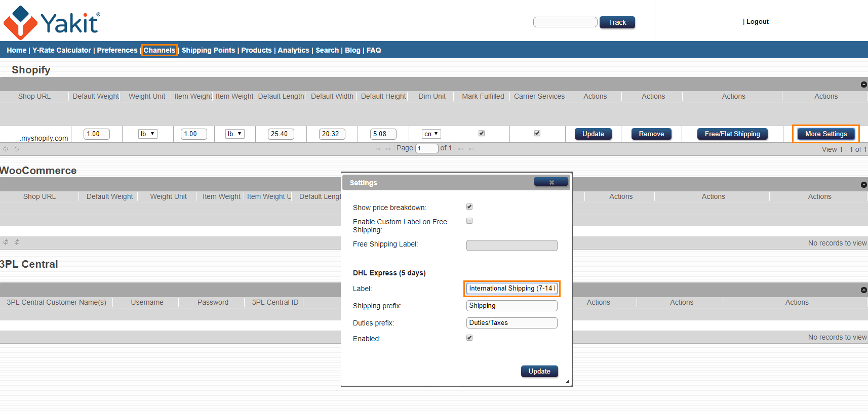Click the .myshopify.com shop URL cell
Image resolution: width=868 pixels, height=411 pixels.
pos(35,135)
